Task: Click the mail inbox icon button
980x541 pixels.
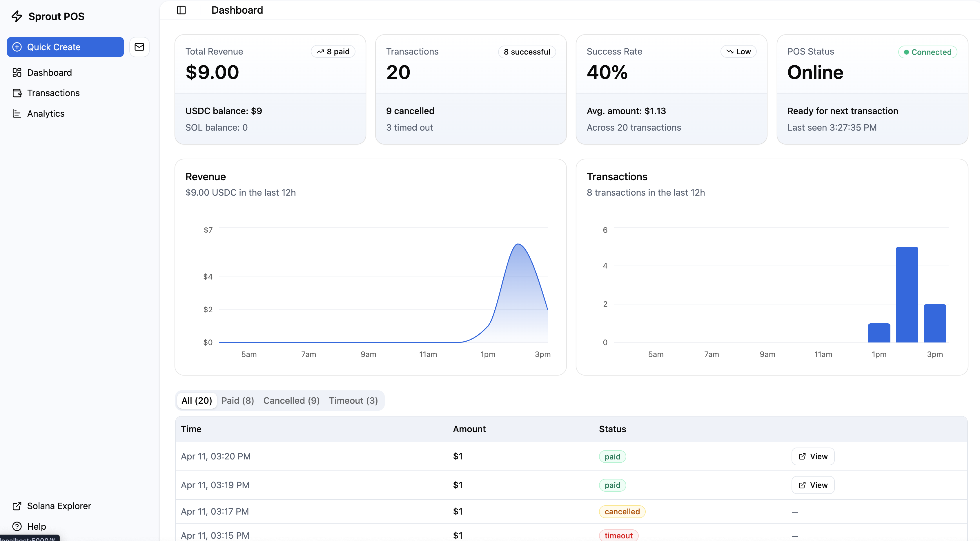Action: point(139,47)
